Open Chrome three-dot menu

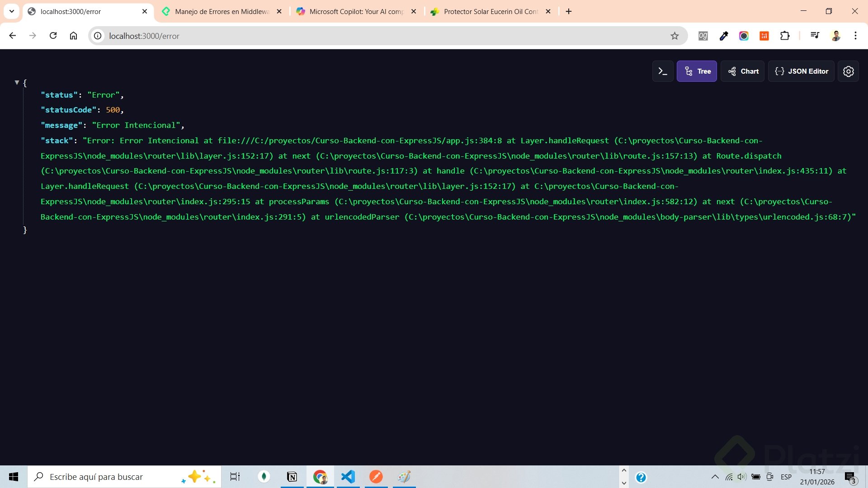pyautogui.click(x=855, y=36)
